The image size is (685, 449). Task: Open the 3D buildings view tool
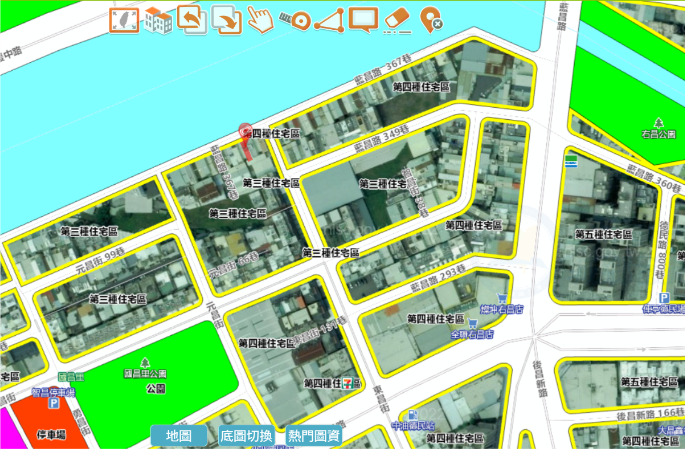tap(157, 19)
